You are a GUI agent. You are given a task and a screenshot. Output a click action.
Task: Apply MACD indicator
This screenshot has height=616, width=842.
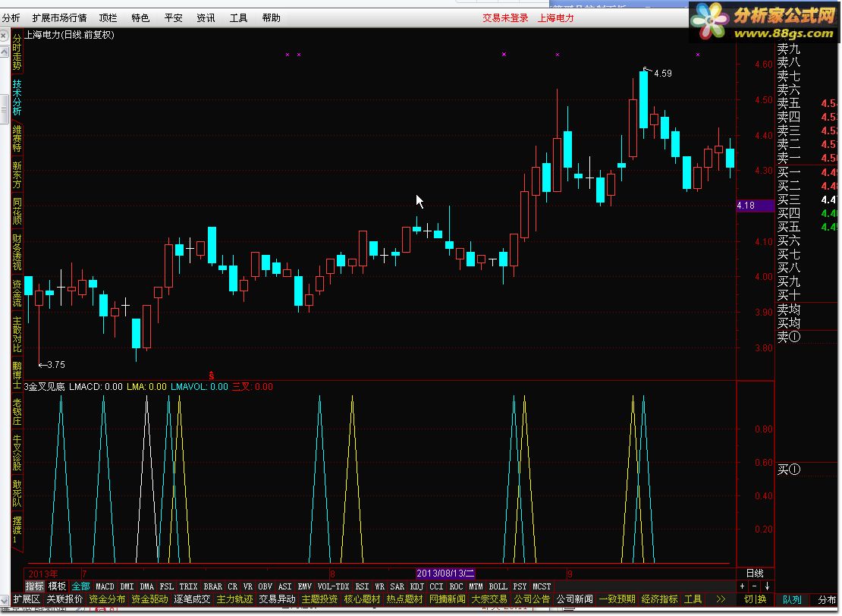[x=105, y=586]
